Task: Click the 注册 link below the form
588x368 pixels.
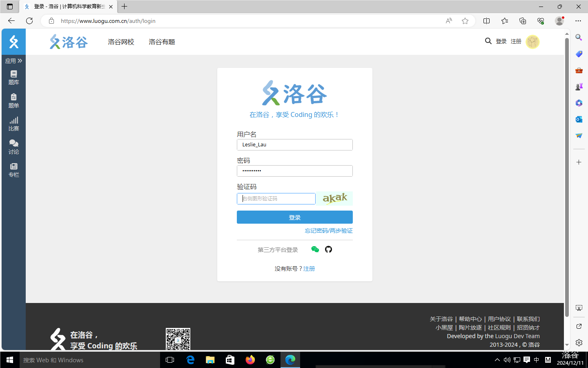Action: [309, 269]
